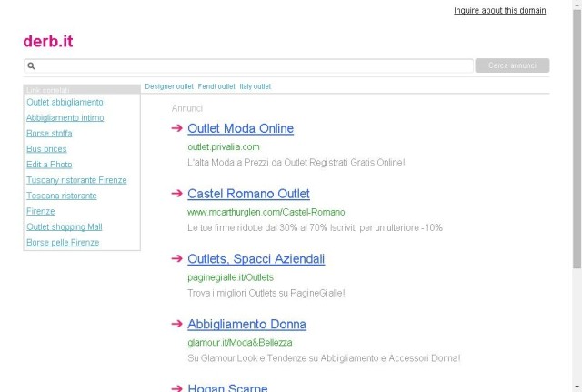Select the Italy outlet tab link
This screenshot has width=582, height=392.
(x=255, y=86)
